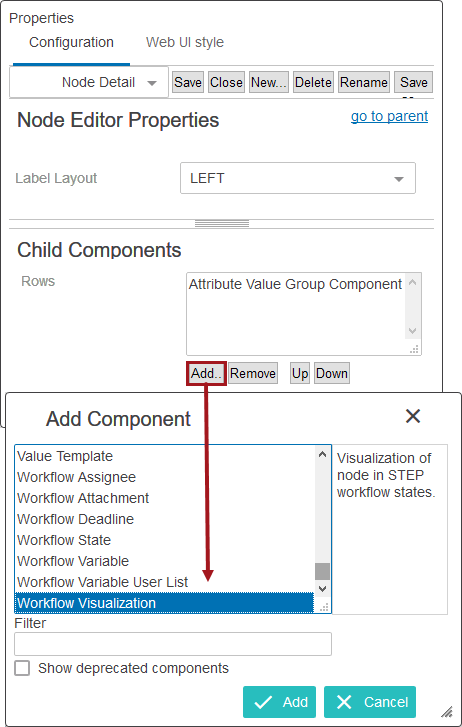Click the Rows list scroll-down arrow

[412, 331]
